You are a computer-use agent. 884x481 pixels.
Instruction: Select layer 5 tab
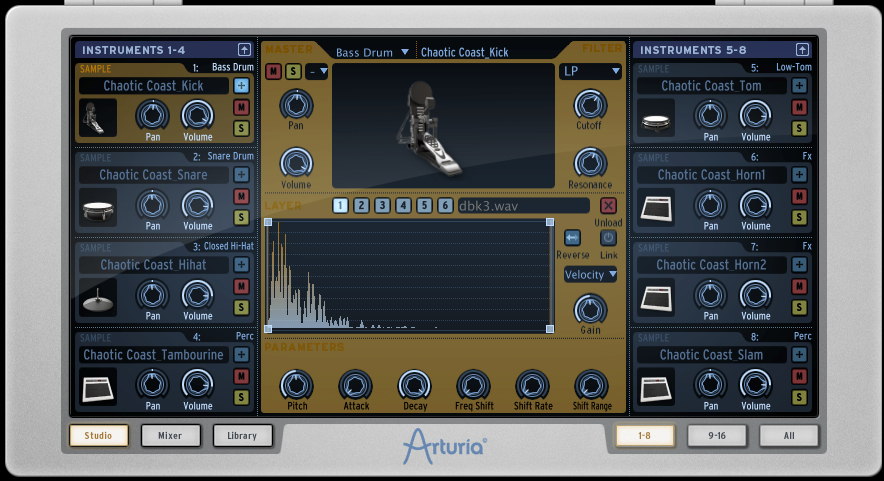coord(425,206)
